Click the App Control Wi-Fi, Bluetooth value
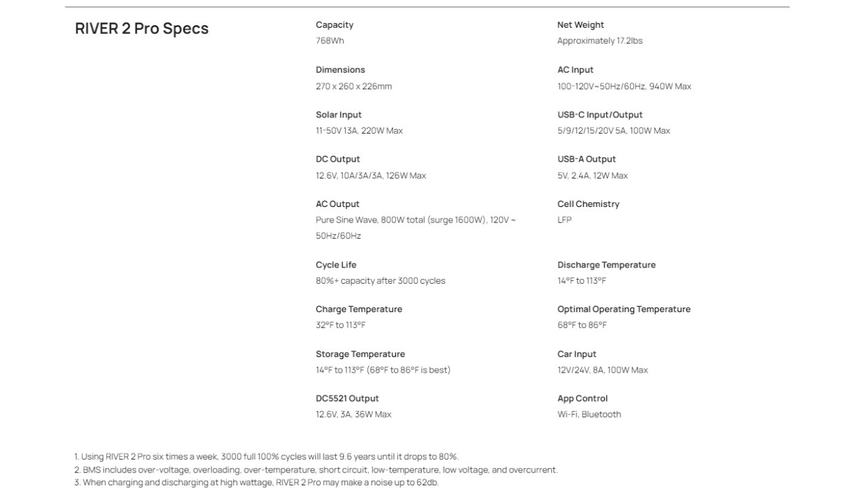The height and width of the screenshot is (488, 868). point(589,415)
